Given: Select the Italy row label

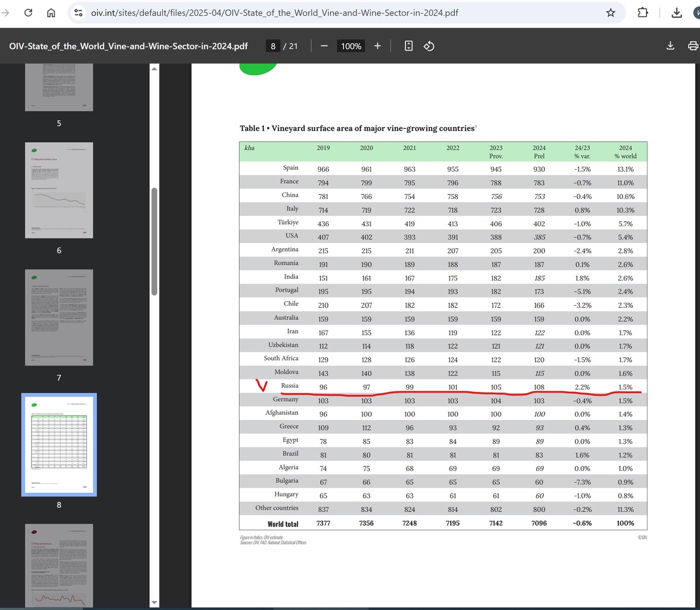Looking at the screenshot, I should pos(292,209).
